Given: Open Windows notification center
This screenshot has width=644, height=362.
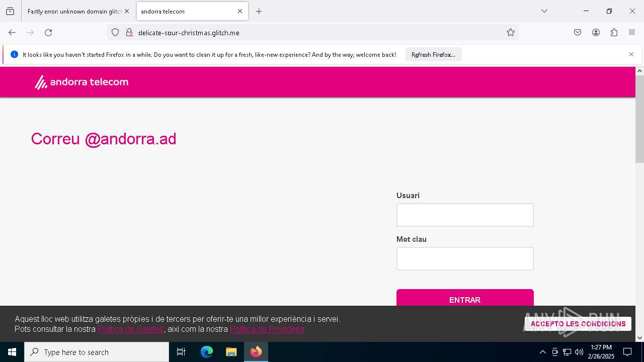Looking at the screenshot, I should click(x=627, y=352).
